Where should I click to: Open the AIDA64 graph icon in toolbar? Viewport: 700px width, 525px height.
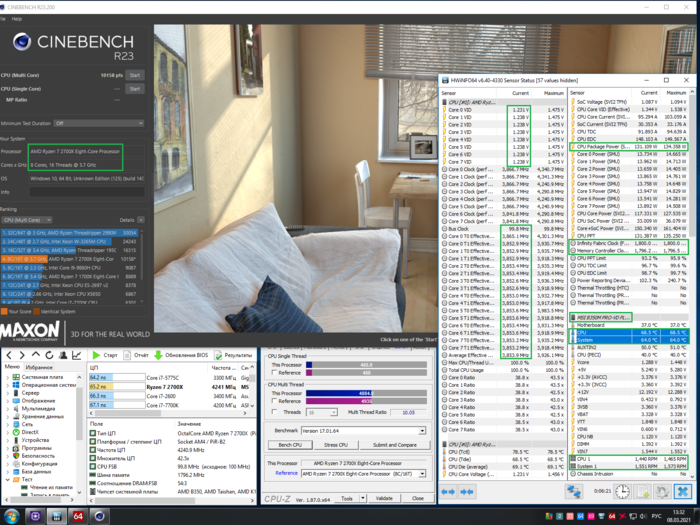(x=77, y=355)
